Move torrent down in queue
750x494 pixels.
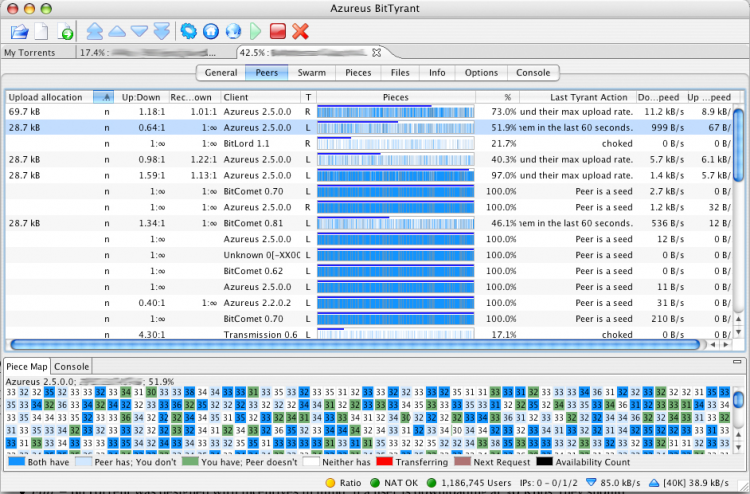tap(139, 32)
